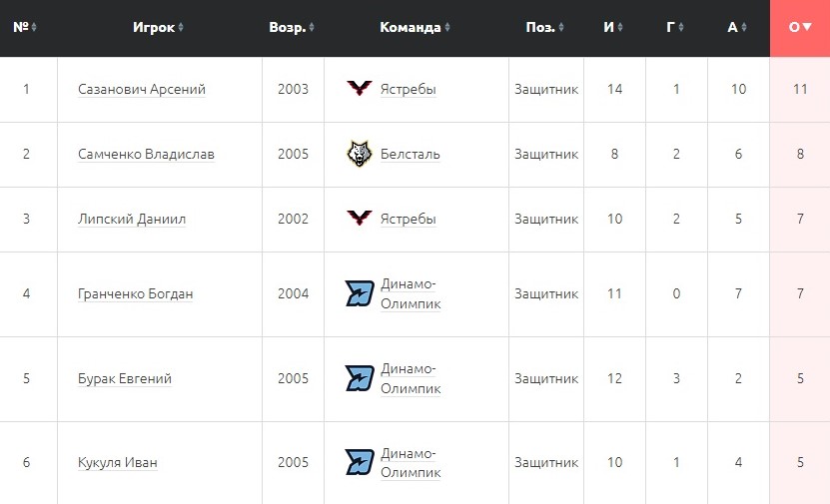The height and width of the screenshot is (504, 830).
Task: Click Динамо-Олимпик logo in Бурак row
Action: coord(360,378)
